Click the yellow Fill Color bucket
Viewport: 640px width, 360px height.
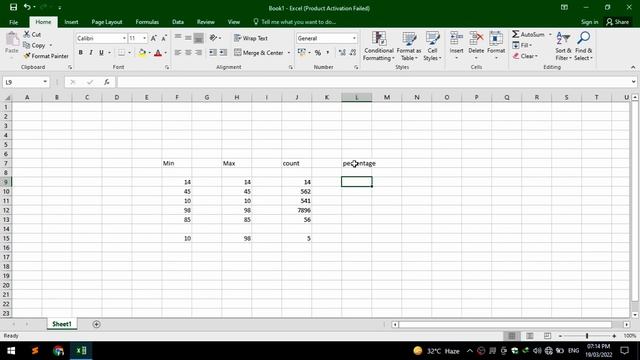(142, 53)
